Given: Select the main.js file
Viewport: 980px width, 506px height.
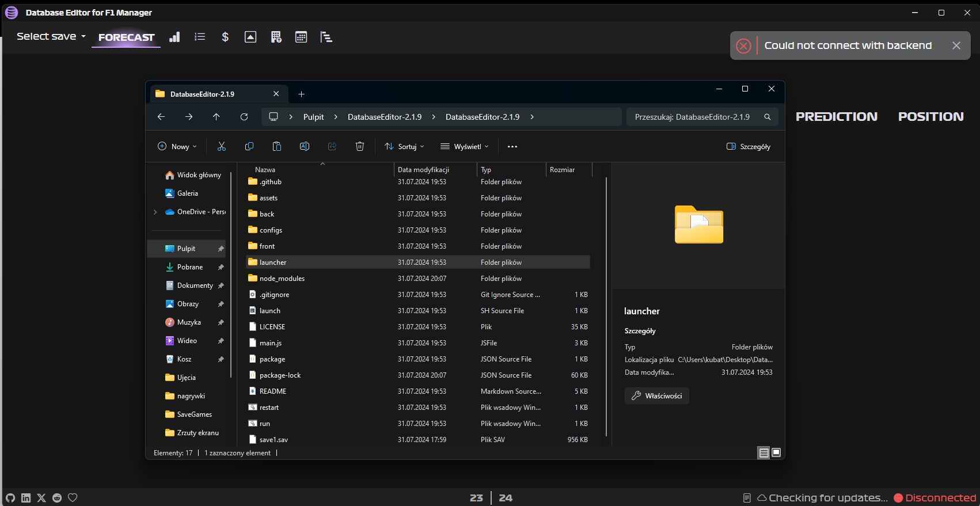Looking at the screenshot, I should pos(418,343).
